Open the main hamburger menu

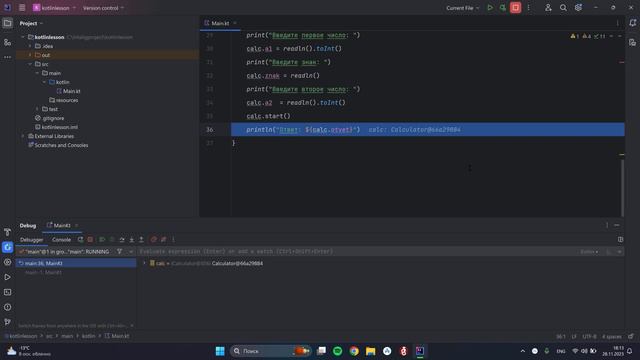(22, 8)
